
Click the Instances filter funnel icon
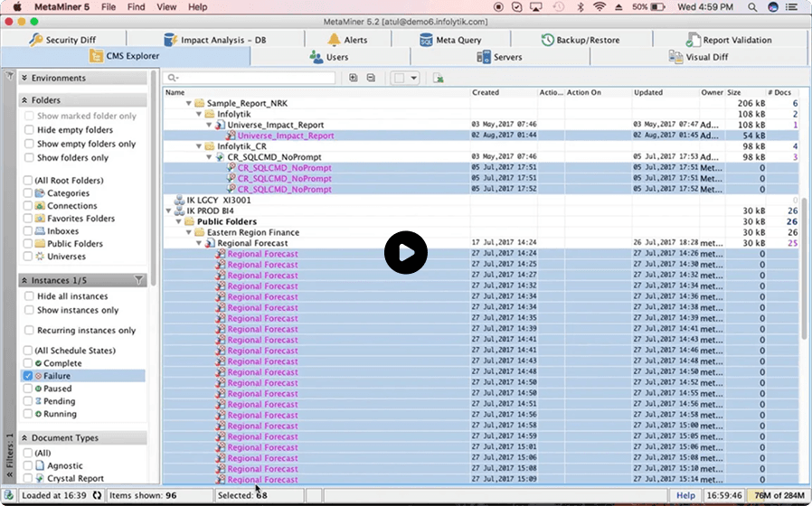pyautogui.click(x=138, y=280)
